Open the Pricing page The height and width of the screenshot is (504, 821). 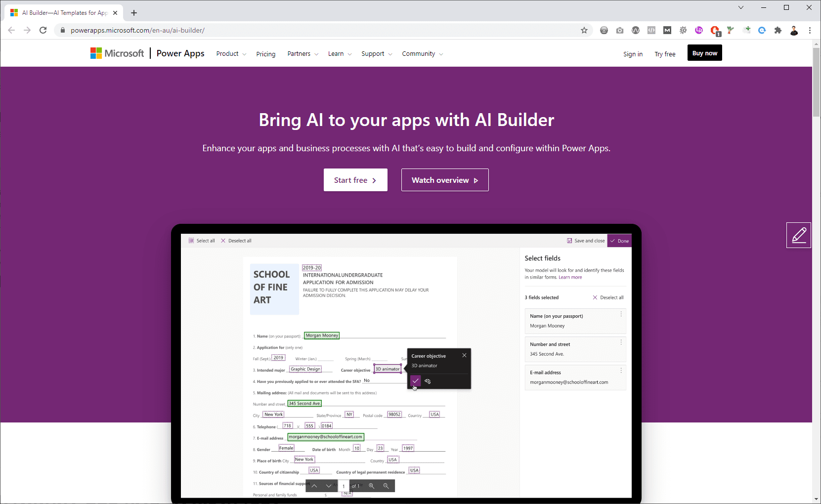(266, 54)
